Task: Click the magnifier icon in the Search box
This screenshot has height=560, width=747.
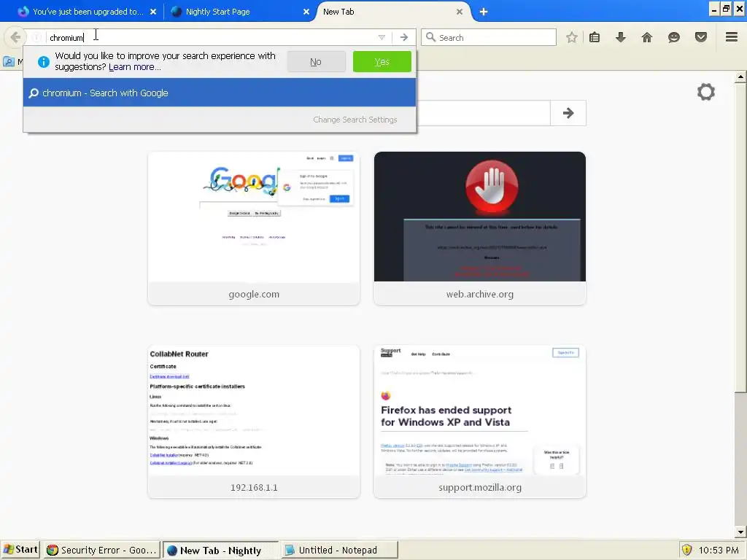Action: coord(430,37)
